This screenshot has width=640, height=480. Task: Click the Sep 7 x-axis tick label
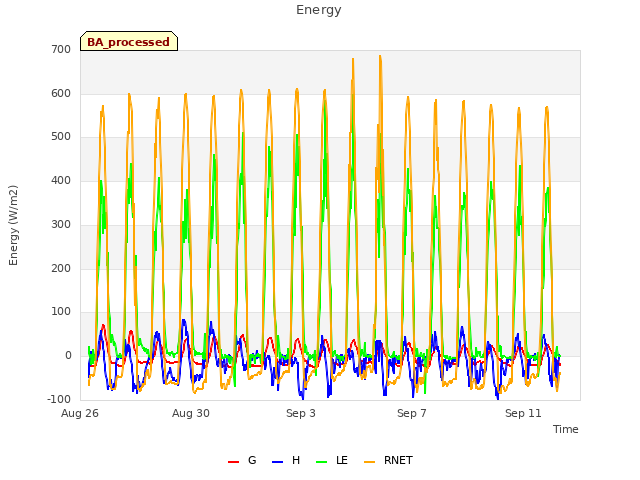(412, 413)
